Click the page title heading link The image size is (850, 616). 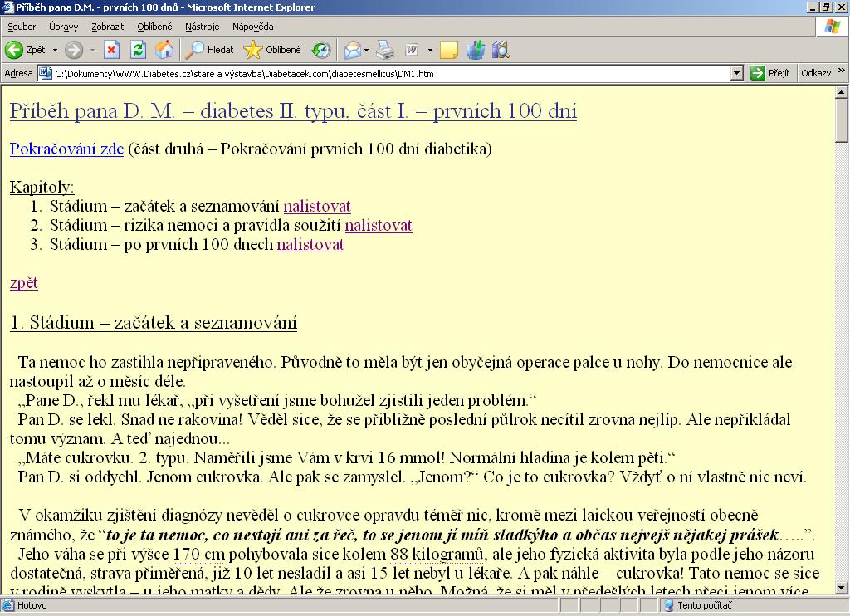point(293,111)
